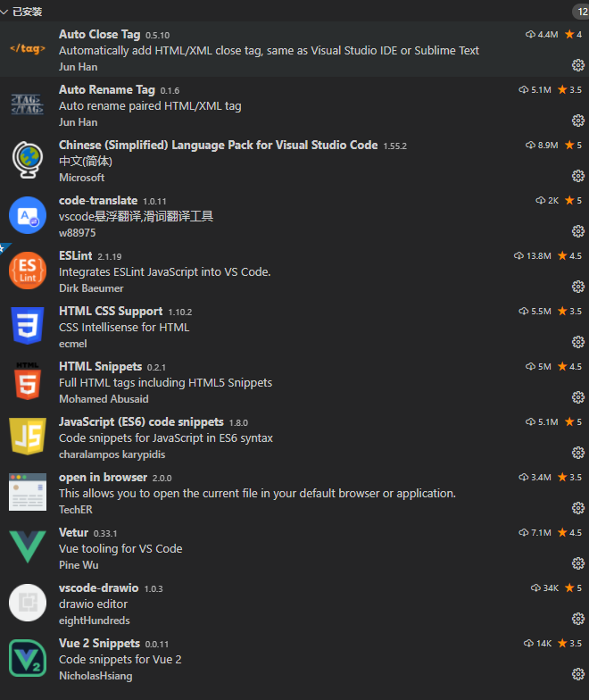The image size is (589, 700).
Task: Click open in browser extension icon
Action: pos(28,492)
